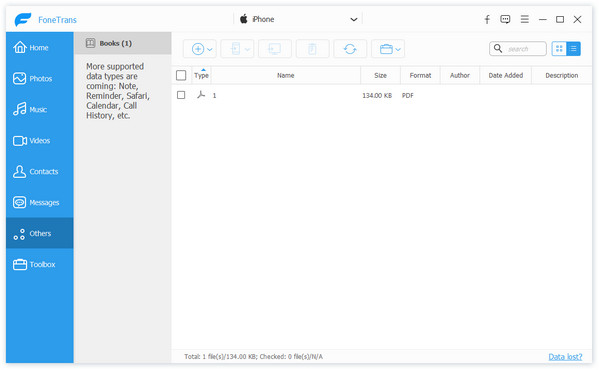Viewport: 599px width, 370px height.
Task: Click the delete trash icon
Action: (x=312, y=49)
